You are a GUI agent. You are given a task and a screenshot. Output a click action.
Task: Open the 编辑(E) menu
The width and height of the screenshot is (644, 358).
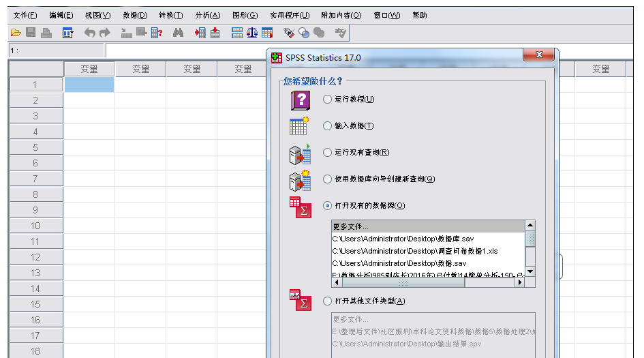(61, 16)
